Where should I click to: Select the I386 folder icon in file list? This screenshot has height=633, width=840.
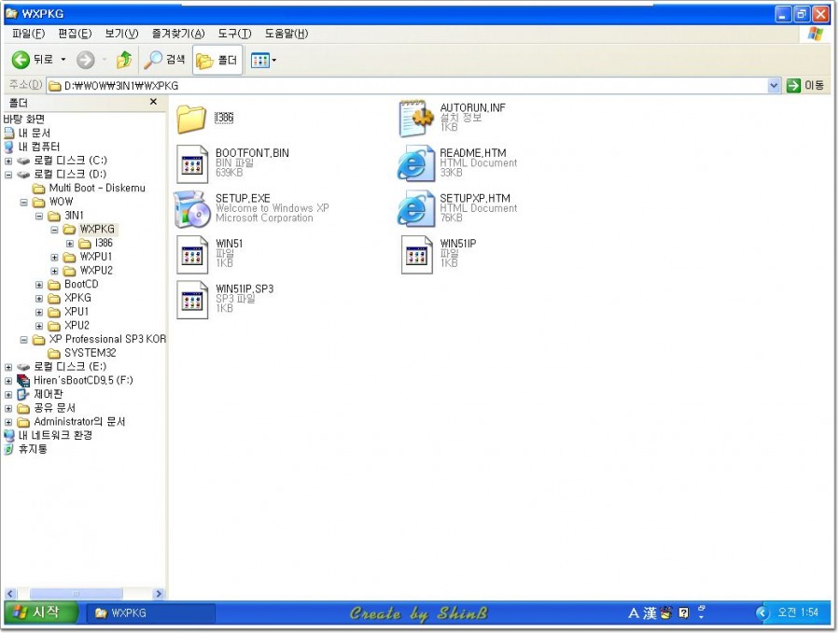tap(191, 119)
